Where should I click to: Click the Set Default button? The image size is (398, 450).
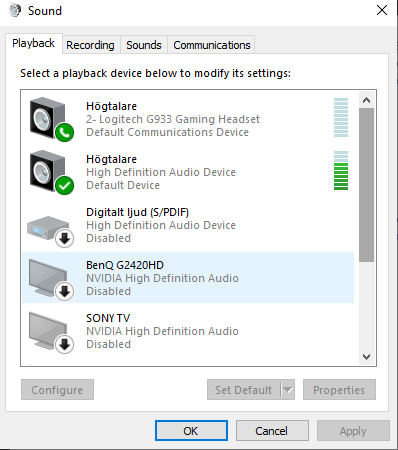point(244,390)
